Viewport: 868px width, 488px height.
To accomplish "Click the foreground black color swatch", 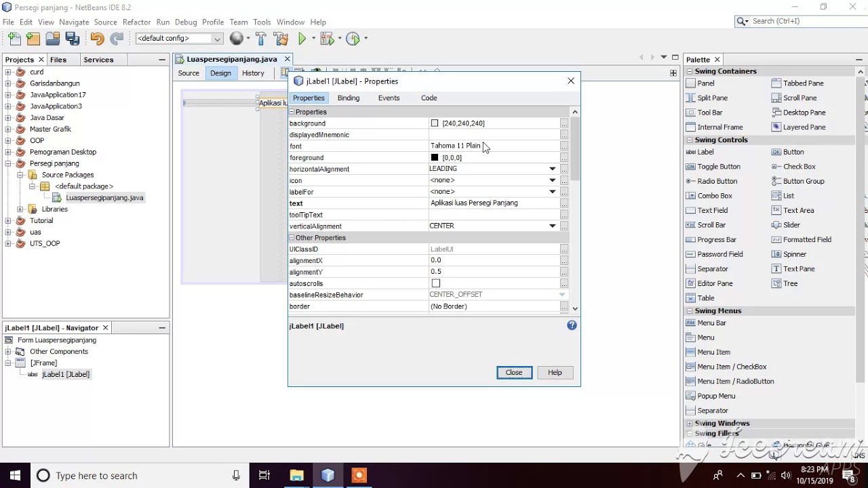I will pyautogui.click(x=435, y=158).
